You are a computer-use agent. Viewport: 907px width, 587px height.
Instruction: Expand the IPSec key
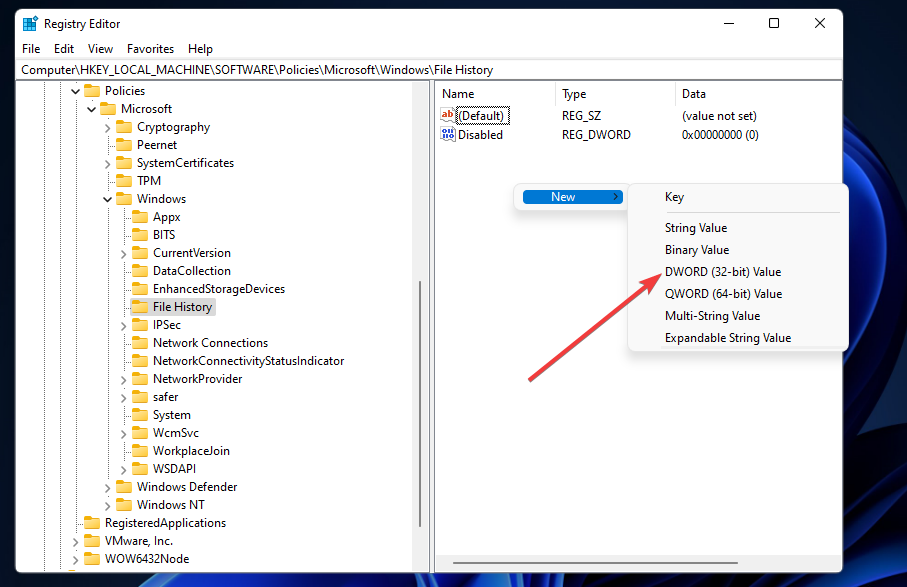pyautogui.click(x=123, y=326)
